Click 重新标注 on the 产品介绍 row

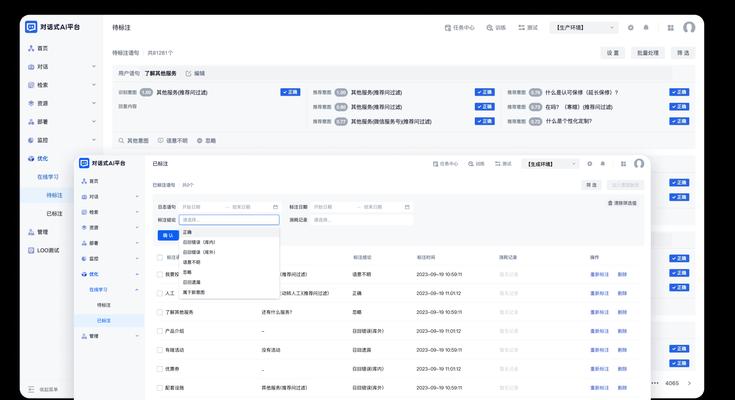599,331
